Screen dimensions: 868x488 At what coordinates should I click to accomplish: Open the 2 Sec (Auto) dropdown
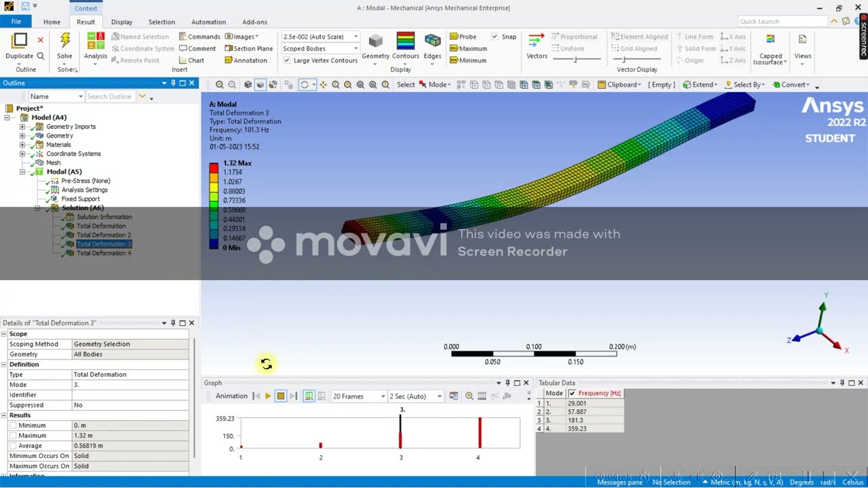click(439, 396)
